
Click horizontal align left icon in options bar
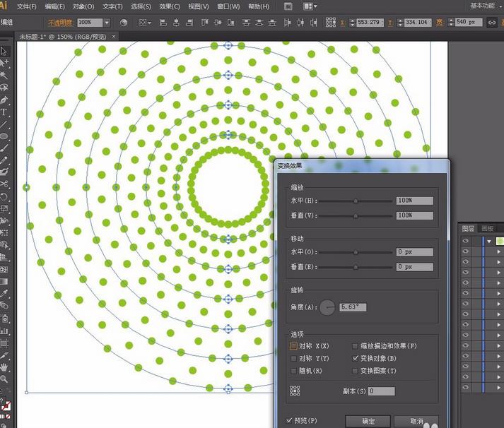[163, 22]
